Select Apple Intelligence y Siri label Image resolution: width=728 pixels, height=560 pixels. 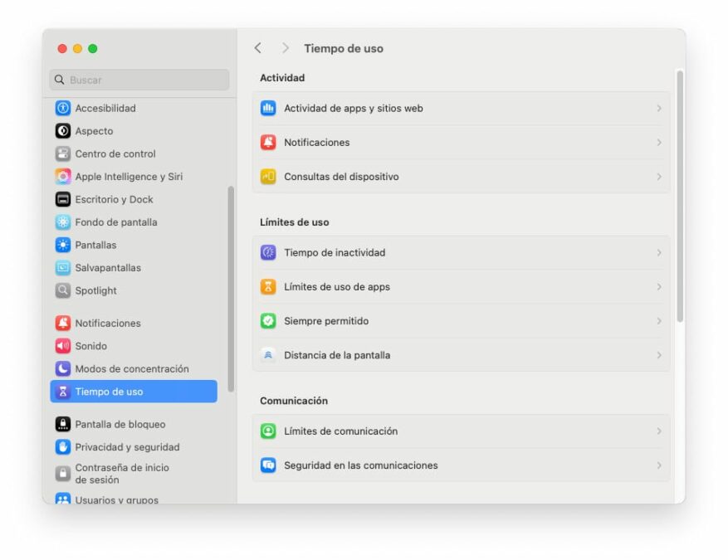(129, 177)
